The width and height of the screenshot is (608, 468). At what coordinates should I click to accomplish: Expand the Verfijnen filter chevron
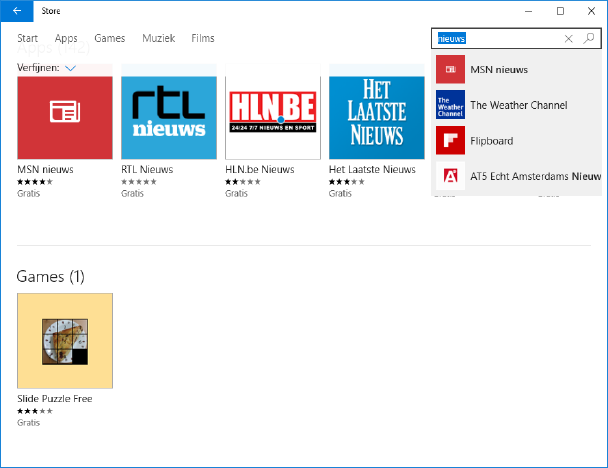70,68
